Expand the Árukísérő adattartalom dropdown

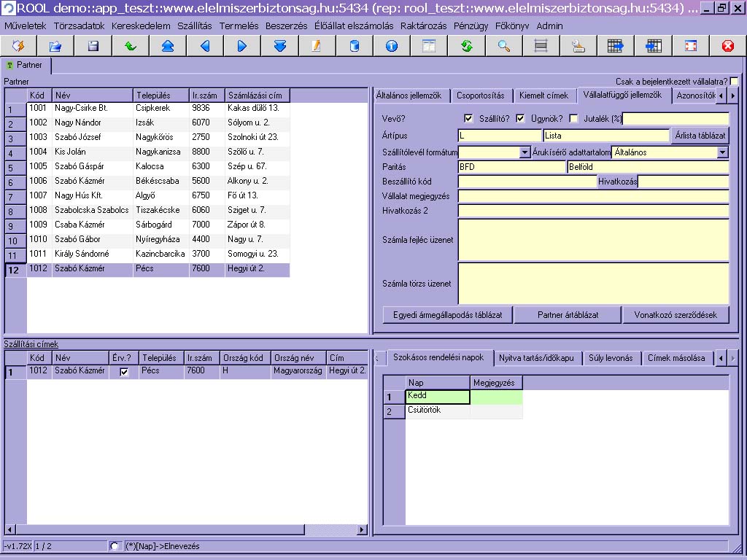[x=722, y=152]
